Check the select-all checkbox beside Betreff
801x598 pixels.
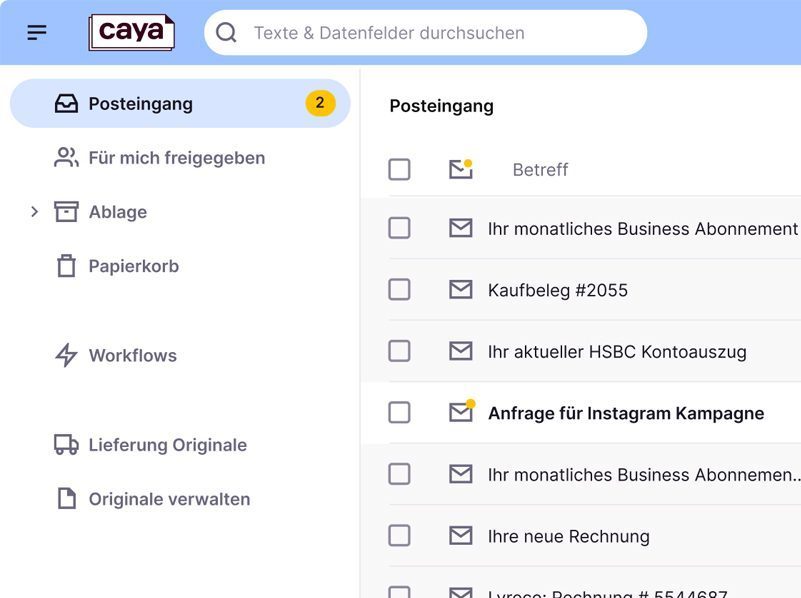399,170
